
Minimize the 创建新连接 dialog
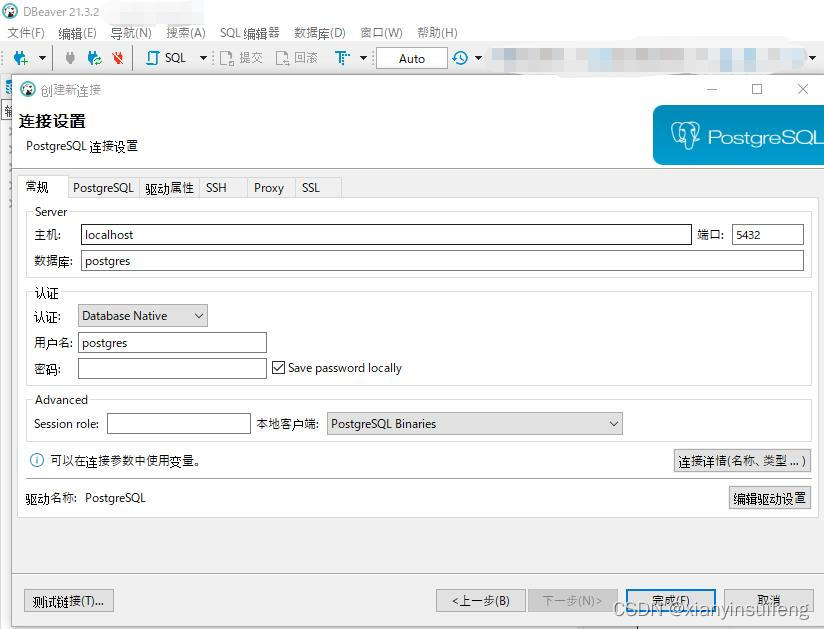pyautogui.click(x=712, y=89)
